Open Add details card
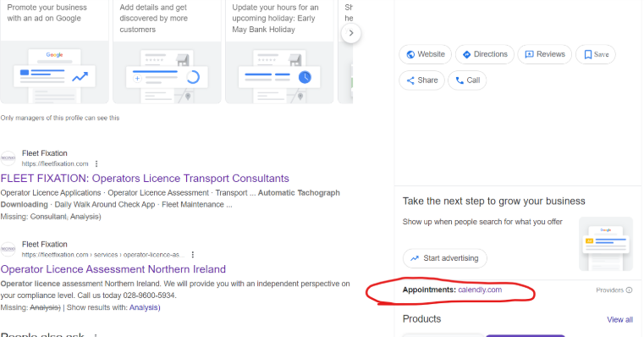 tap(167, 52)
